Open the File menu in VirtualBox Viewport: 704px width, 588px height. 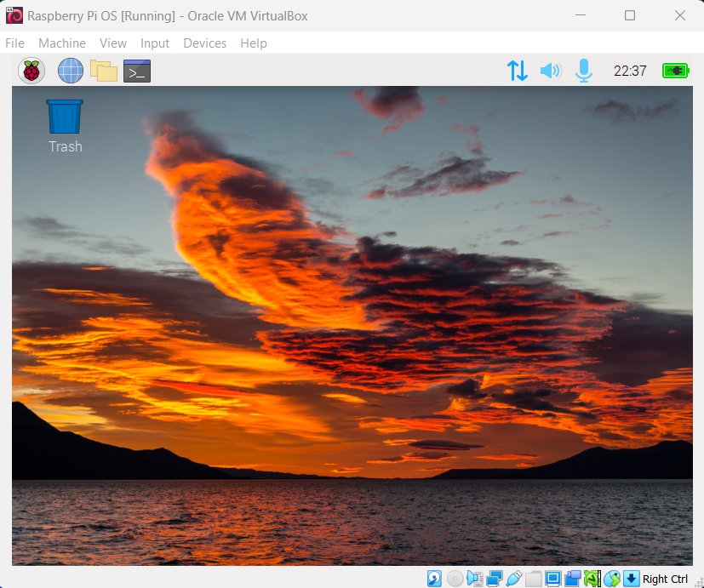(14, 43)
